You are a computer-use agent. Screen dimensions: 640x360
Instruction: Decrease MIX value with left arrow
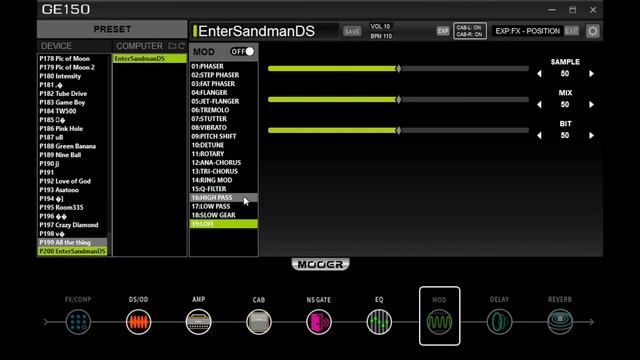(x=539, y=105)
